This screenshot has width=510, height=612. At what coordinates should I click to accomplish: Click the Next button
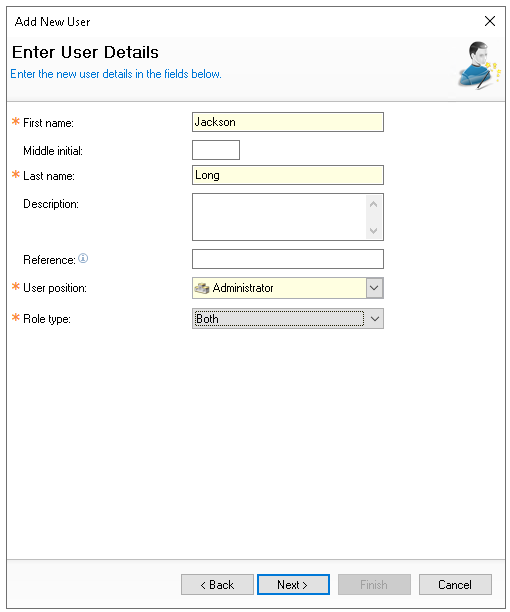(293, 585)
